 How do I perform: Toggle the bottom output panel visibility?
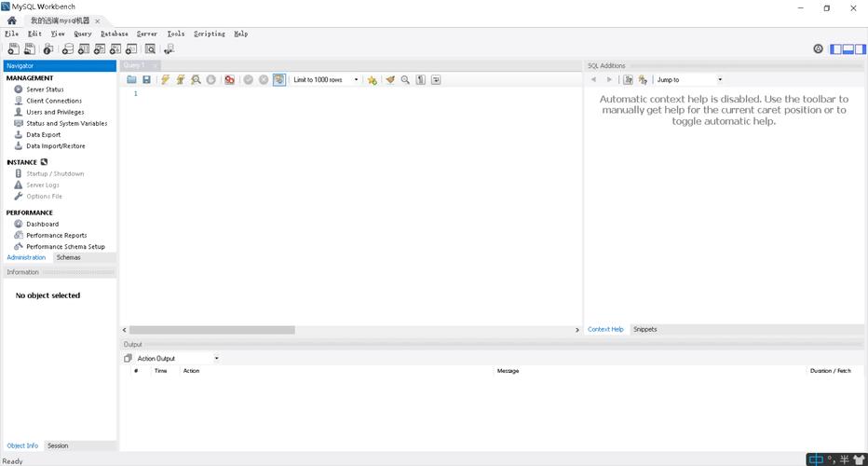848,48
